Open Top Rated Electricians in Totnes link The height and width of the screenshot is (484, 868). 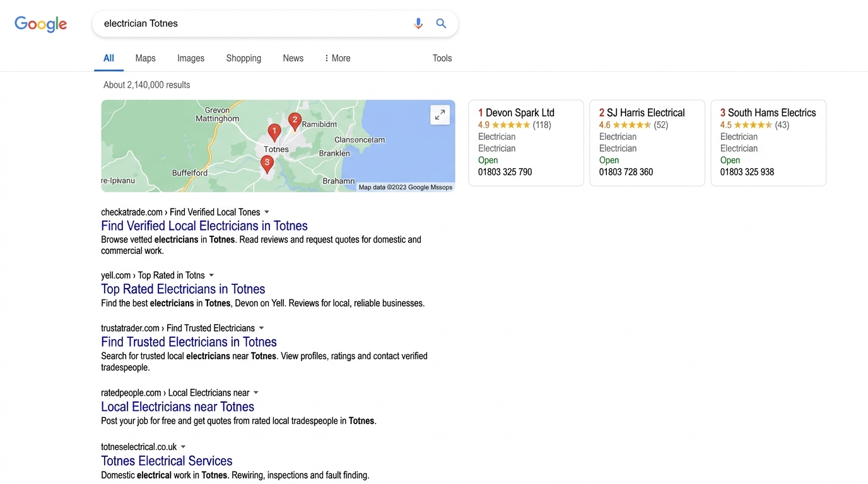183,289
